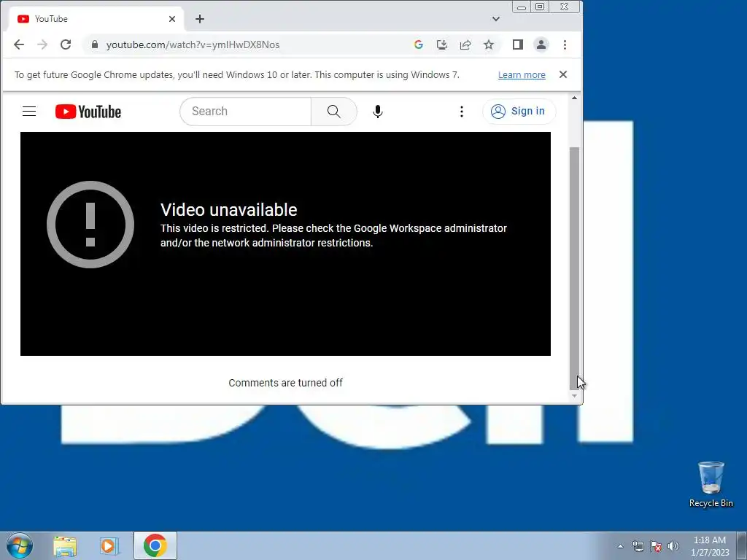The image size is (747, 560).
Task: Click the exclamation error icon in the player
Action: tap(90, 225)
